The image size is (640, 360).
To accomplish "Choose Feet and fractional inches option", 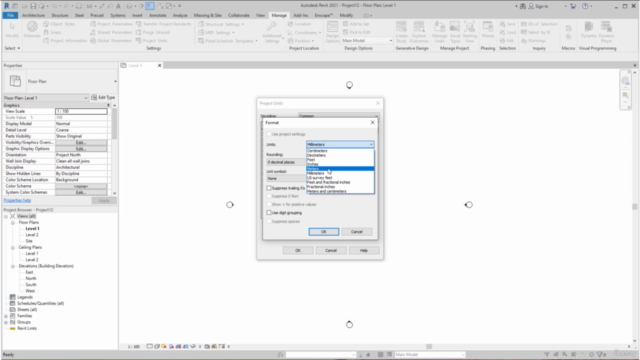I will [340, 182].
